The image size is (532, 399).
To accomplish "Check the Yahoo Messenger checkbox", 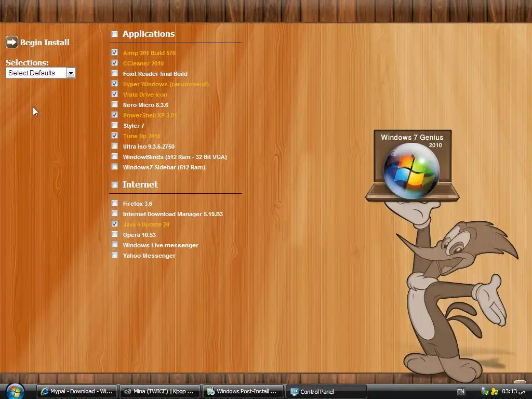I will tap(115, 255).
